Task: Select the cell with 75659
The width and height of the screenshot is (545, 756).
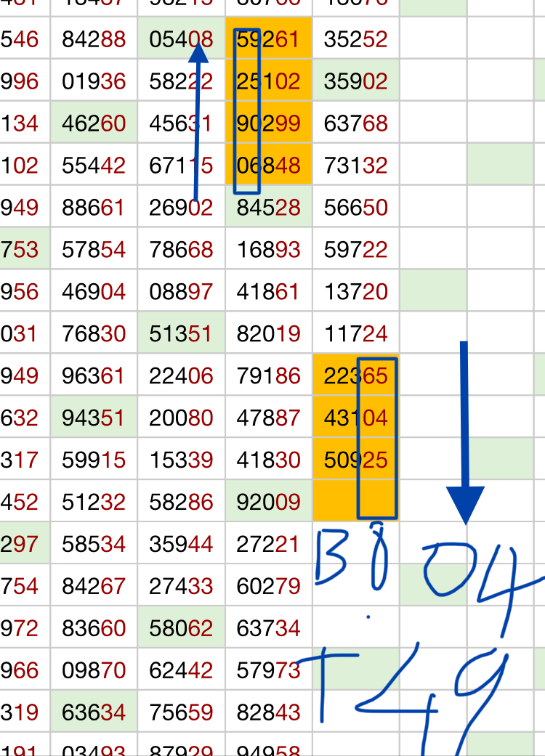Action: point(182,711)
